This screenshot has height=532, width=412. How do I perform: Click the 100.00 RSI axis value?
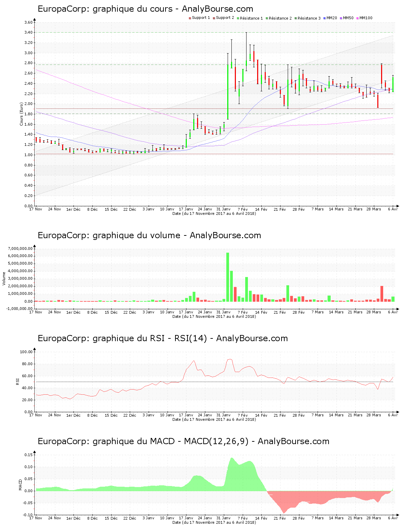click(x=26, y=352)
